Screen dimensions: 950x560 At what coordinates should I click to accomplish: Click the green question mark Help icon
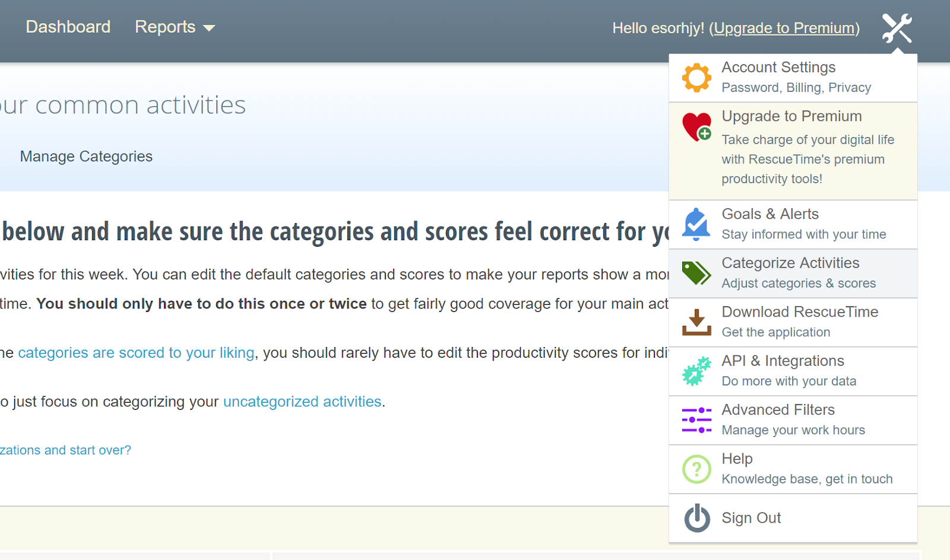pyautogui.click(x=696, y=469)
